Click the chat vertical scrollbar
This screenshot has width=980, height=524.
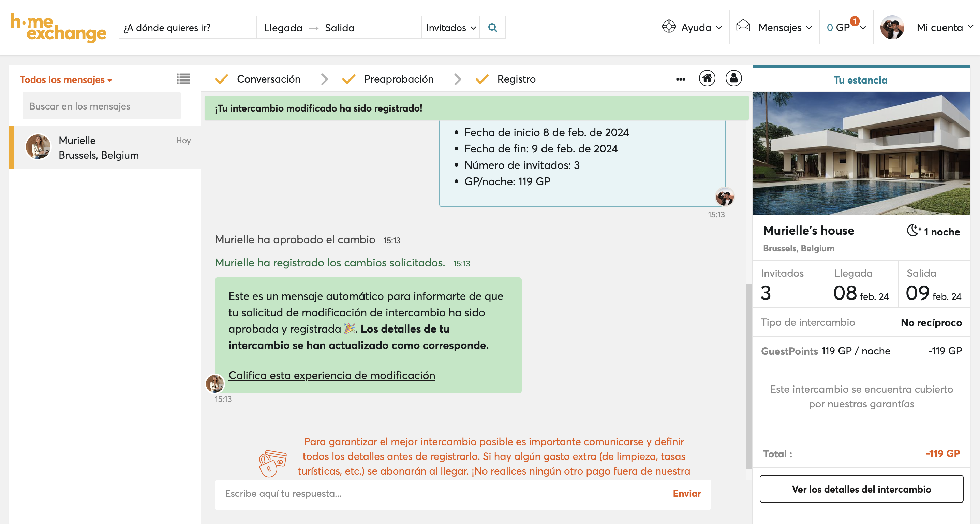coord(748,376)
